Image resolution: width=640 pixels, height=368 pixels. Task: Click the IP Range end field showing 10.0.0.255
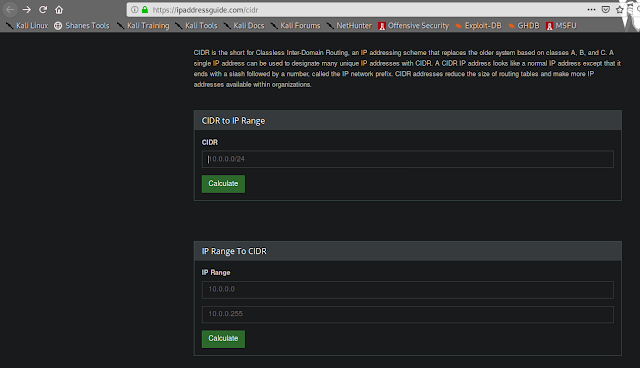(x=407, y=314)
